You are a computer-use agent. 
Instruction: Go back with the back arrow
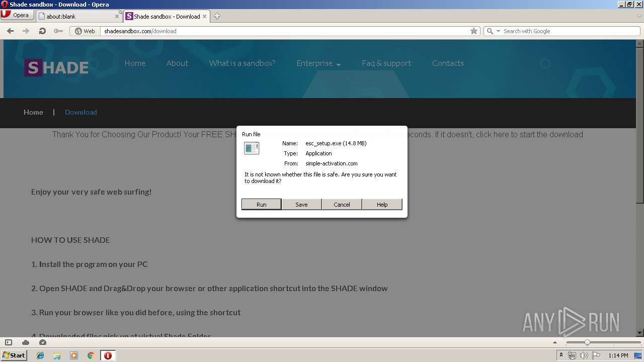click(10, 31)
